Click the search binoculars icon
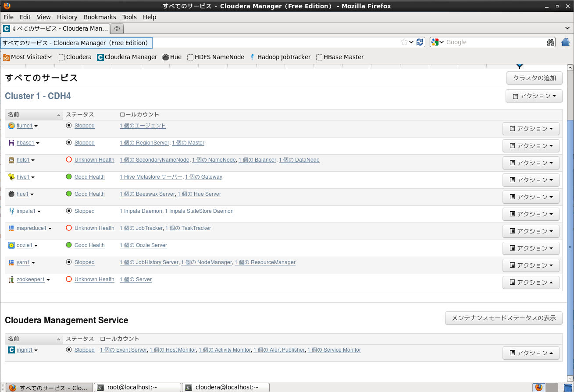This screenshot has height=392, width=574. (551, 42)
